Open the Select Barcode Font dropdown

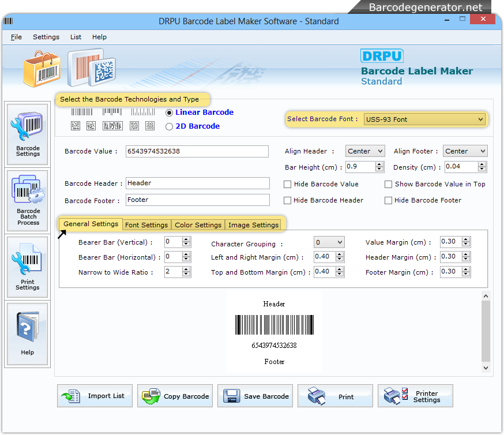click(x=424, y=119)
